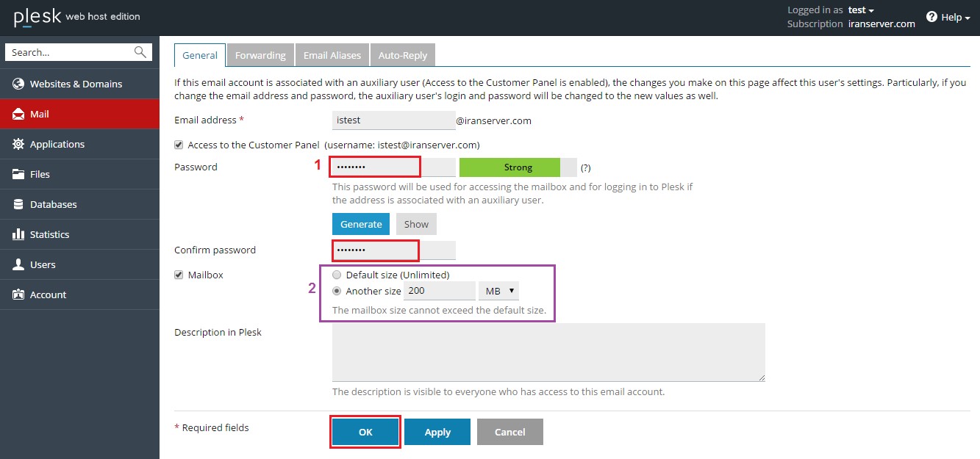Click the (?) password strength hint
Image resolution: width=980 pixels, height=459 pixels.
[585, 168]
